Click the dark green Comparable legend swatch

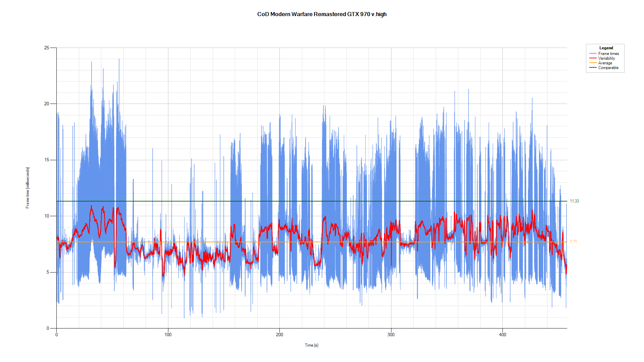(x=593, y=68)
